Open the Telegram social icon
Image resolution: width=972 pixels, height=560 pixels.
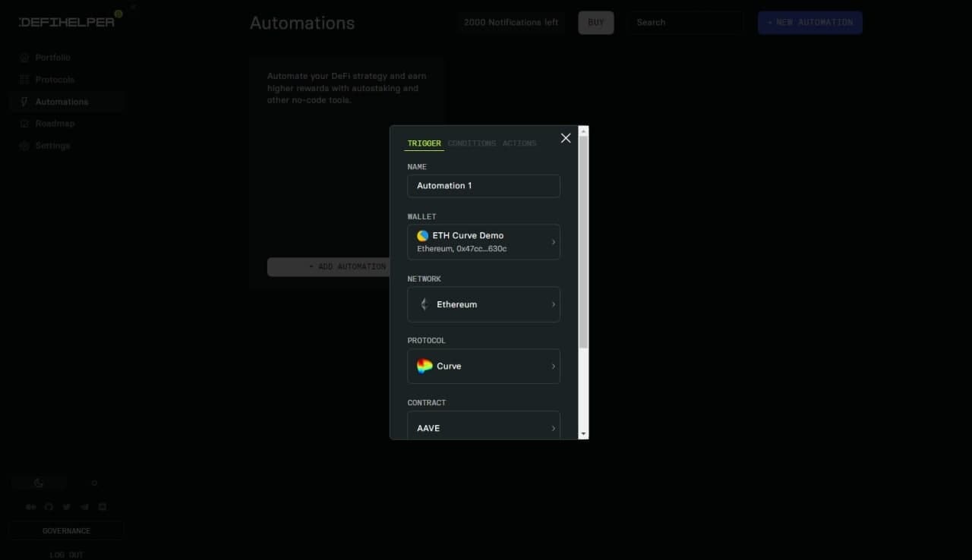tap(84, 507)
